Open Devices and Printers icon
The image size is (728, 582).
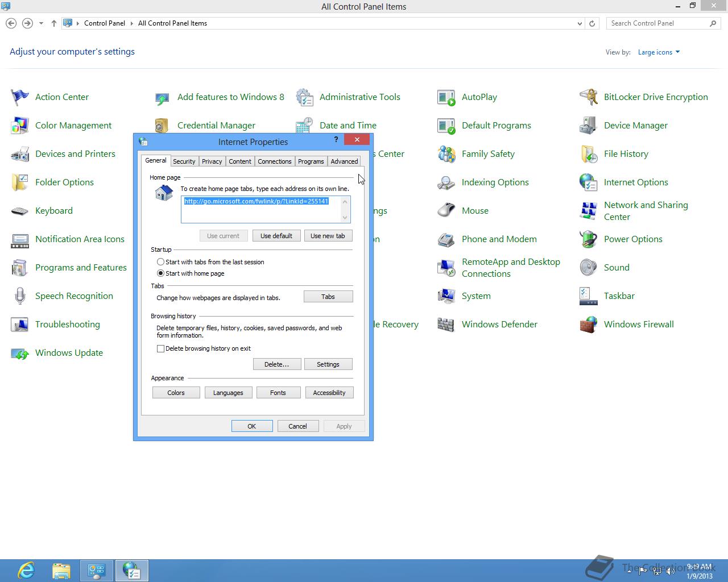click(20, 154)
